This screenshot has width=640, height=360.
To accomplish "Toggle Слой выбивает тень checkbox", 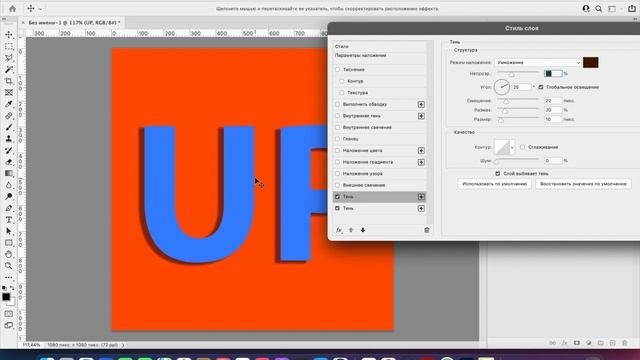I will click(498, 173).
